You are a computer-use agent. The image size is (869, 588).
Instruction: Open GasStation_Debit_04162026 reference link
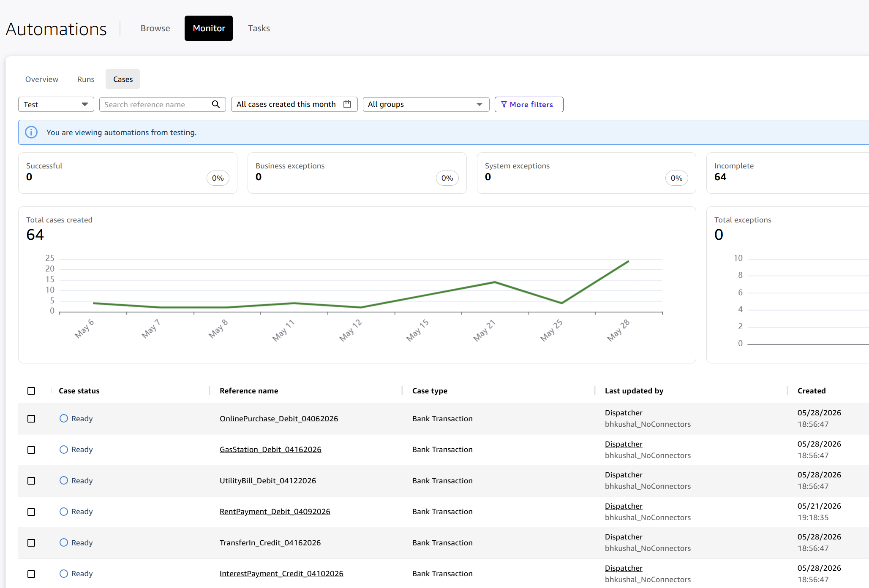[270, 450]
